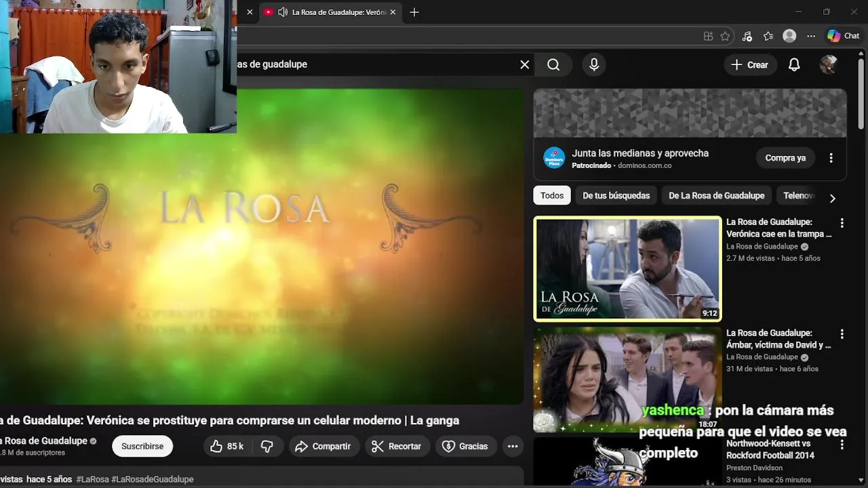This screenshot has width=868, height=488.
Task: Open a new browser tab with plus
Action: pos(414,12)
